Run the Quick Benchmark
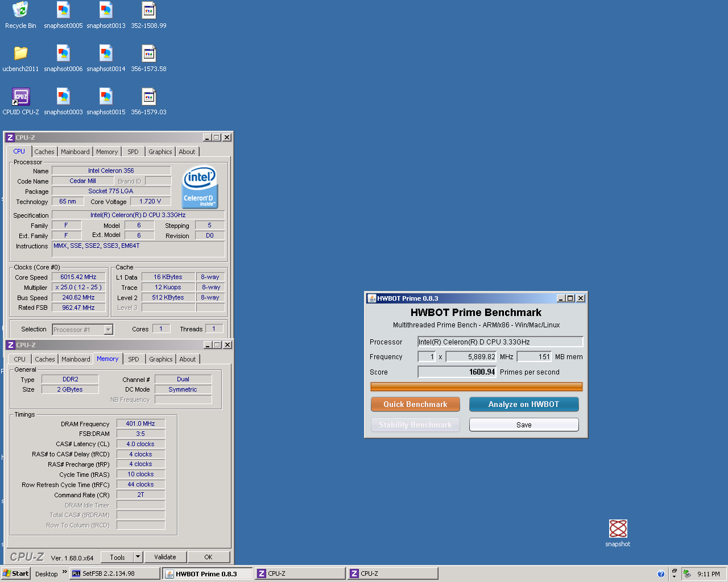 point(415,404)
